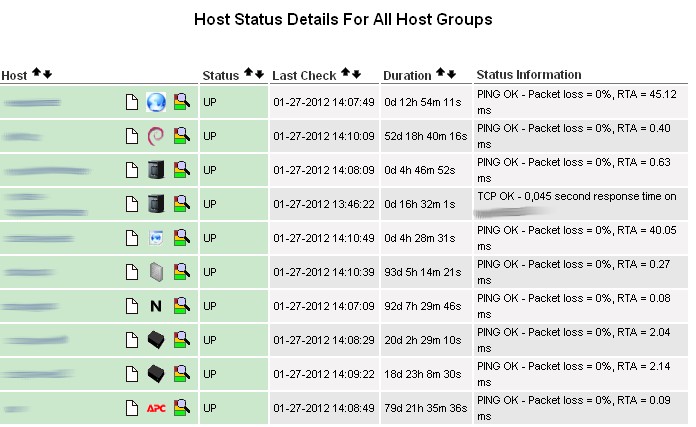Sort Status column descending with down arrow
The width and height of the screenshot is (696, 427).
[259, 73]
